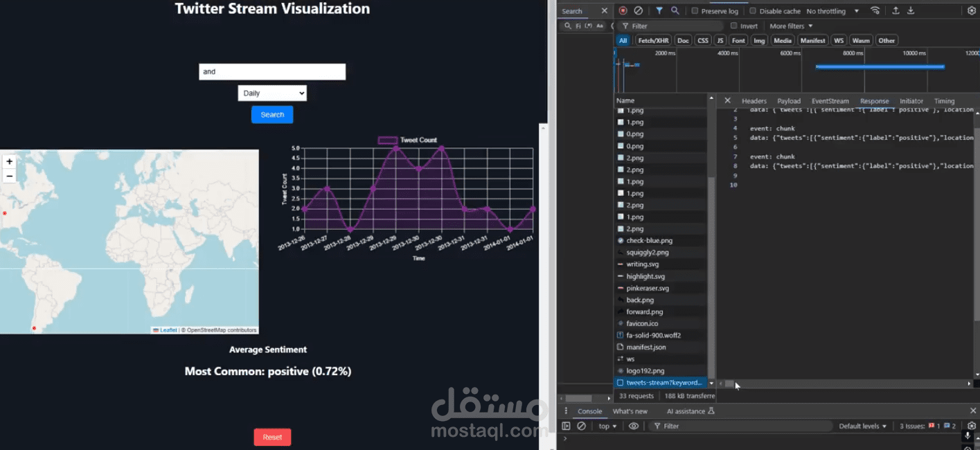Image resolution: width=980 pixels, height=450 pixels.
Task: Import HAR file upload icon
Action: [896, 11]
